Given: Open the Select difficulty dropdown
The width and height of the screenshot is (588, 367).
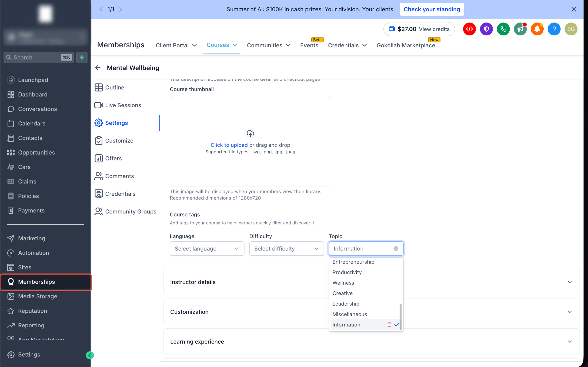Looking at the screenshot, I should pos(286,249).
